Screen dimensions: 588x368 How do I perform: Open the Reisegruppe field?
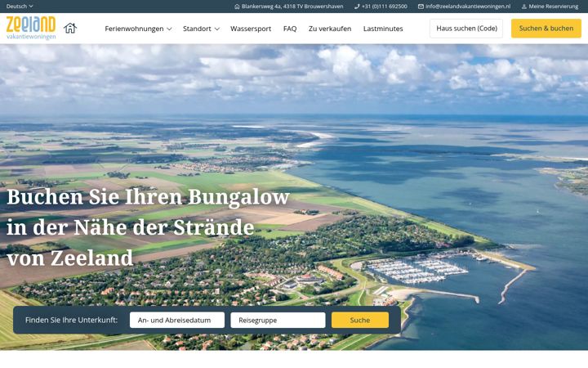[x=278, y=320]
